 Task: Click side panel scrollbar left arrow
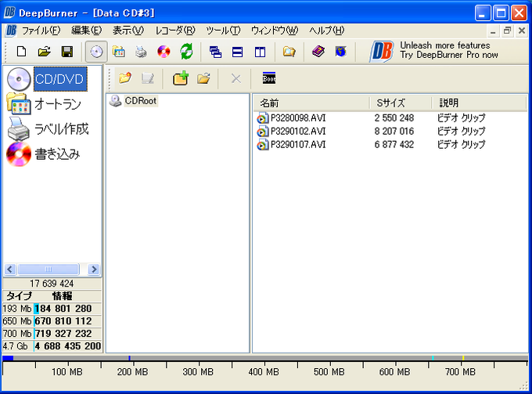click(x=10, y=269)
